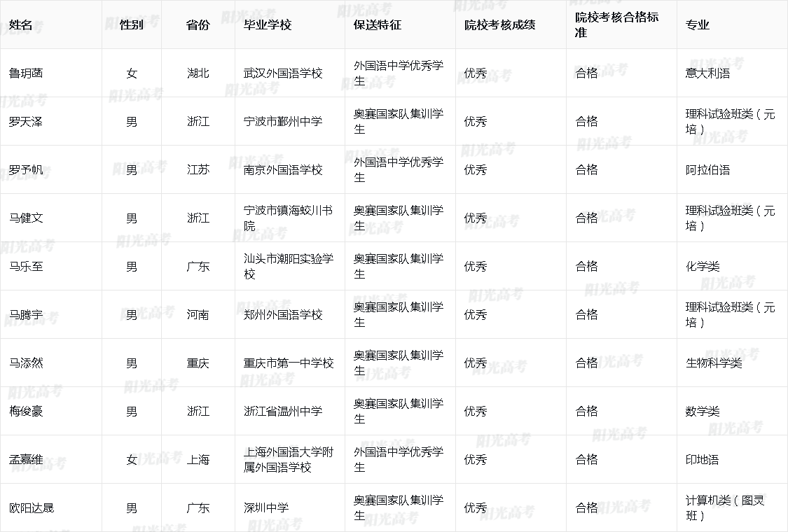This screenshot has width=788, height=532.
Task: Click 外国语中学优秀学生 in 罗予帆's row
Action: pos(399,170)
